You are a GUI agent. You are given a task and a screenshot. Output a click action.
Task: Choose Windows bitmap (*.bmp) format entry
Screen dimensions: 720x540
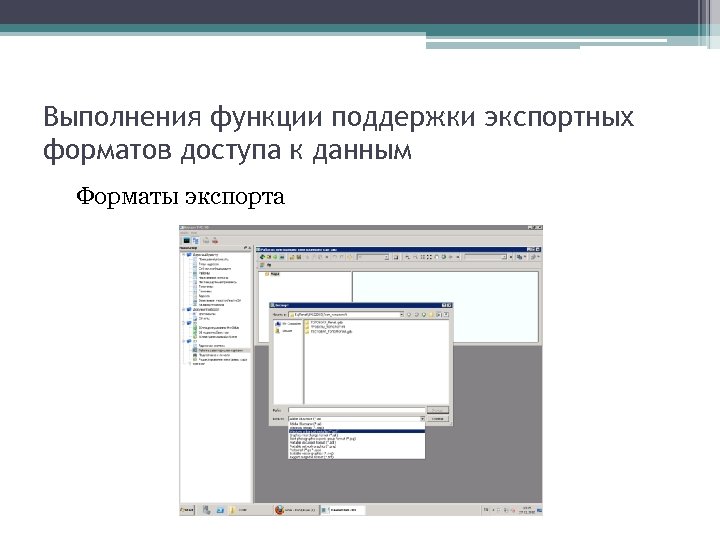357,428
